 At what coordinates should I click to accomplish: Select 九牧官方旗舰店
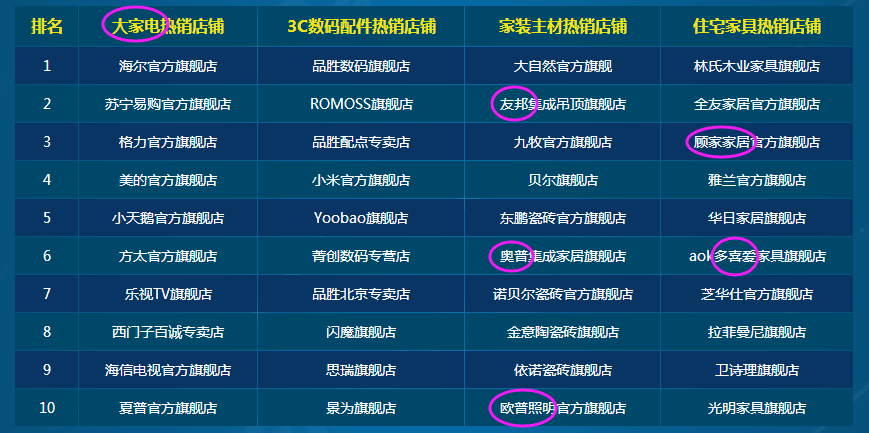pos(563,142)
